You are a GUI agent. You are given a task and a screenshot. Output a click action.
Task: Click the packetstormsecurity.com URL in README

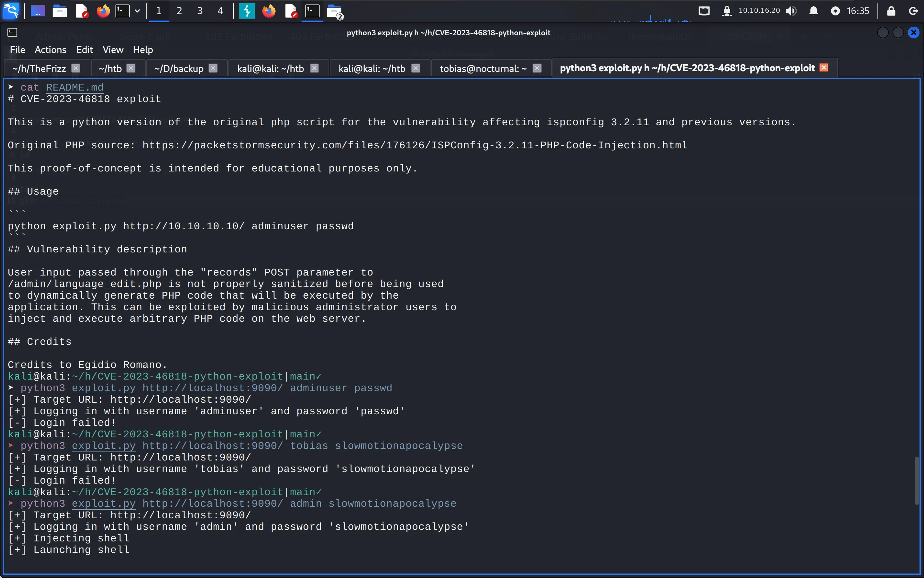(x=415, y=145)
